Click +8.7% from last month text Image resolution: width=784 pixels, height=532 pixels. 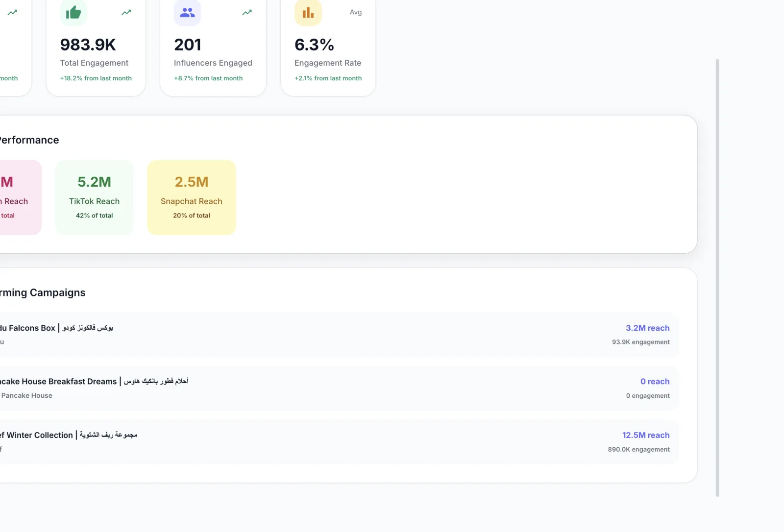coord(208,78)
